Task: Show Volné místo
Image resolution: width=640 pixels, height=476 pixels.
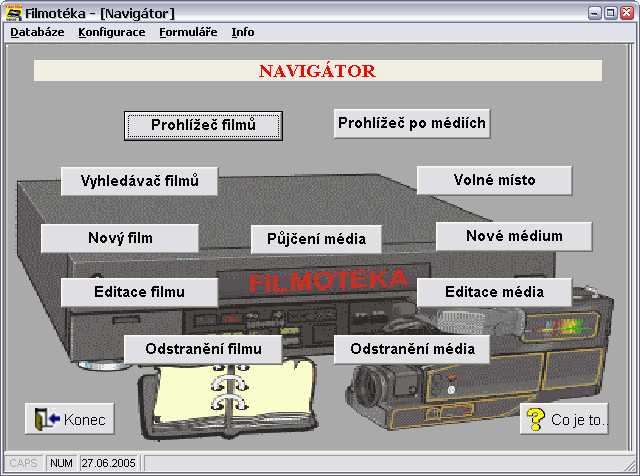Action: click(494, 180)
